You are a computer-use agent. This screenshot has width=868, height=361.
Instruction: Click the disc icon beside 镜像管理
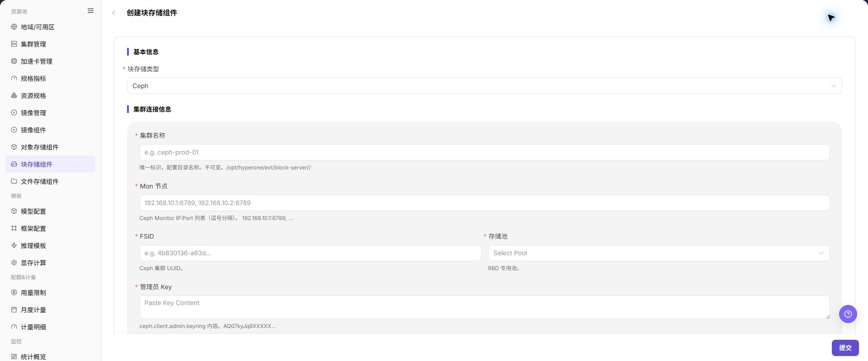click(14, 113)
